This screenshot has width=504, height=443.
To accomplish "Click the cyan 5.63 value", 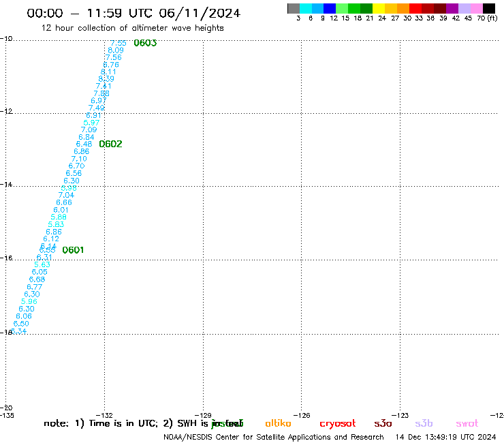I will (42, 264).
